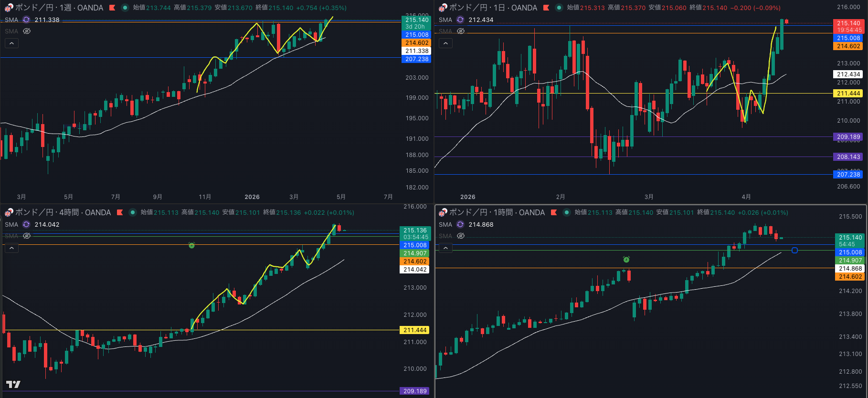Screen dimensions: 868x398
Task: Collapse the indicator legend on 4時間 chart
Action: pos(11,248)
